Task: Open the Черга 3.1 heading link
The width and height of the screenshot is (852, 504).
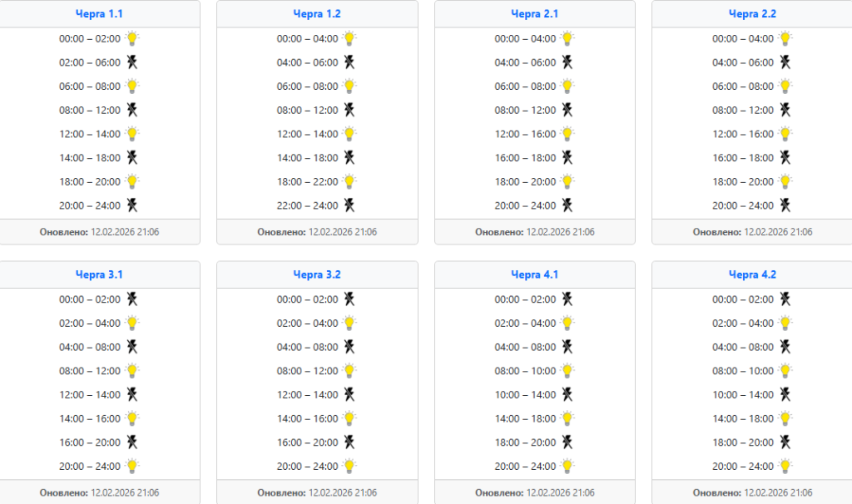Action: click(99, 274)
